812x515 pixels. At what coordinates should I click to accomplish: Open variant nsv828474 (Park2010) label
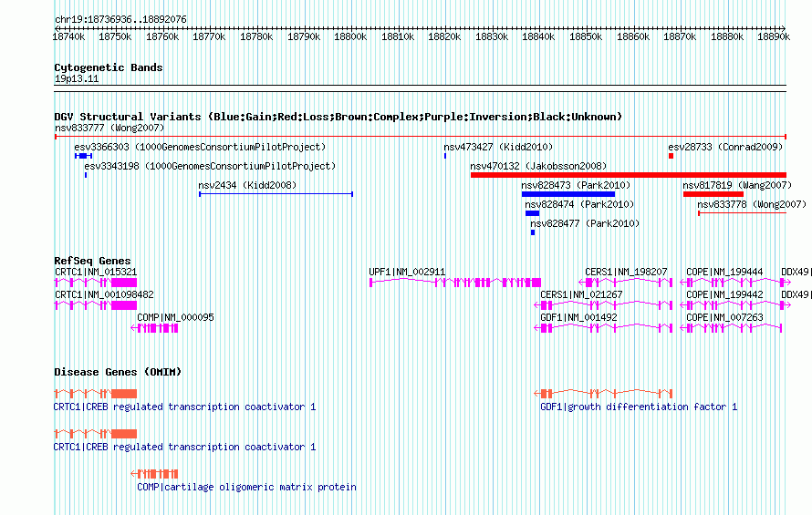(579, 204)
